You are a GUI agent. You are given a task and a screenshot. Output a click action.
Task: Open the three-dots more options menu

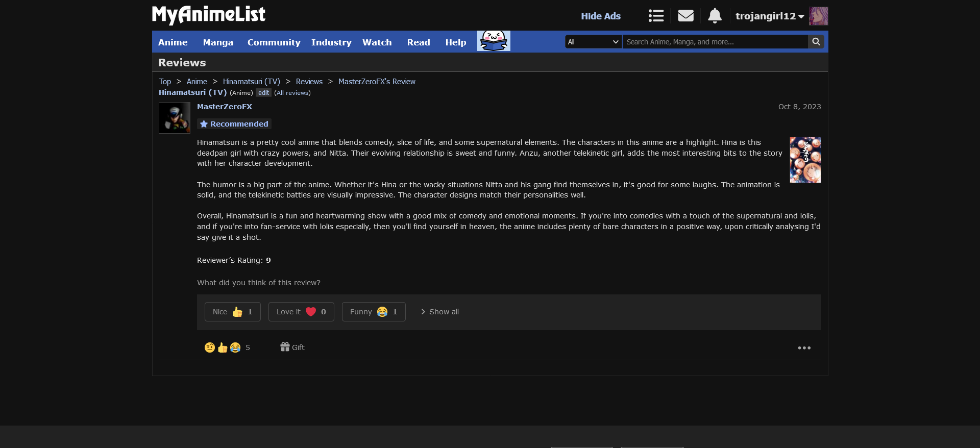[804, 348]
